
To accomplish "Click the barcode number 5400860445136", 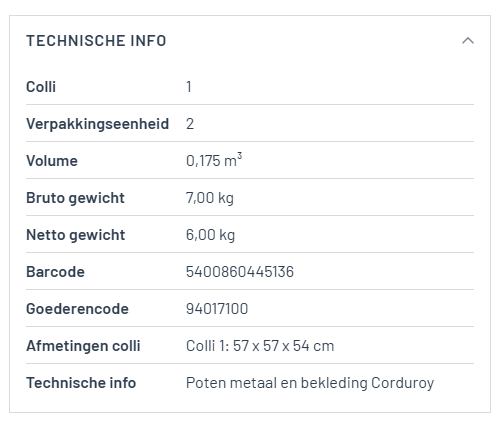I will click(x=240, y=272).
